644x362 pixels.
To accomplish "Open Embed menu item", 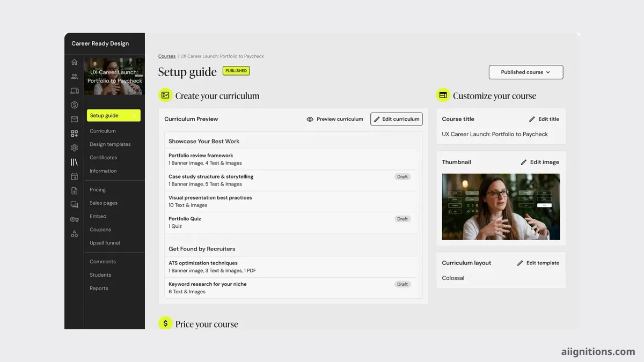I will [98, 216].
